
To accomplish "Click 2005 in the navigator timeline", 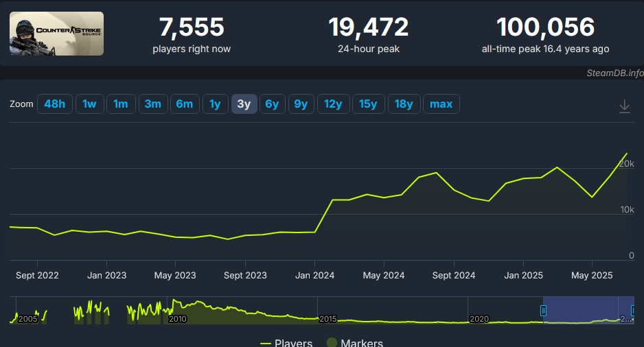I will 28,319.
